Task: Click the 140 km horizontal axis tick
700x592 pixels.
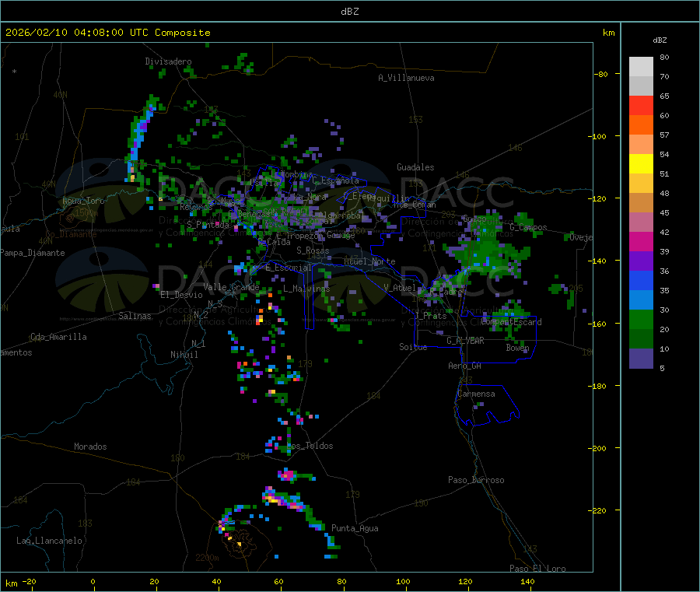Action: tap(527, 581)
